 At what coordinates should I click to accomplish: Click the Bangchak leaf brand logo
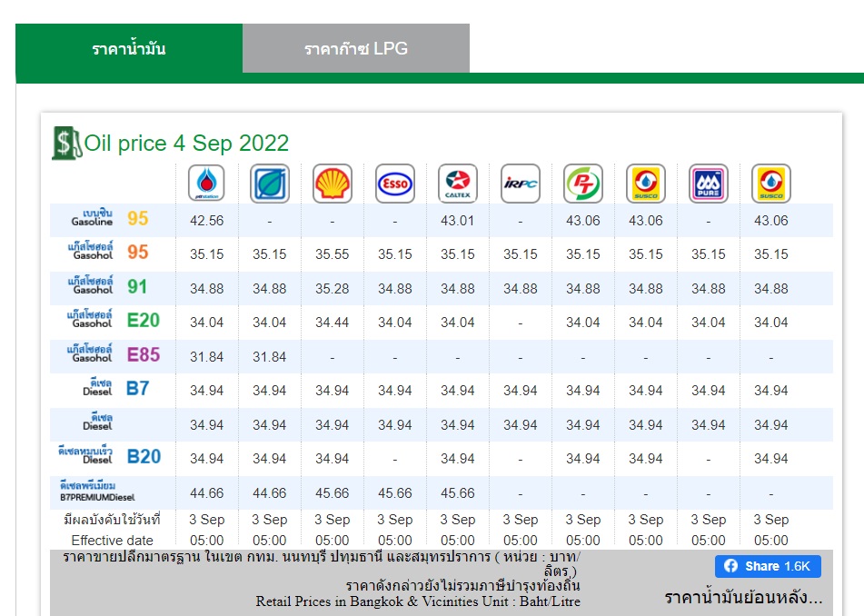click(x=270, y=183)
